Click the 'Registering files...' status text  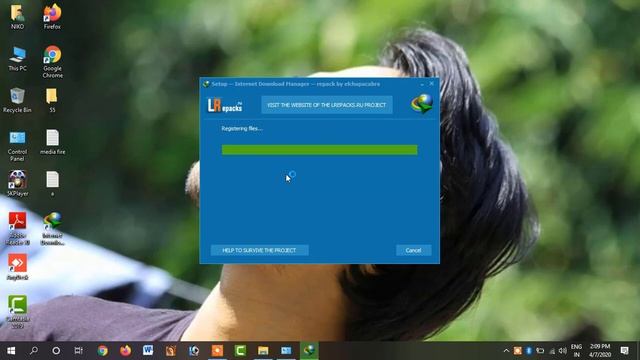242,129
